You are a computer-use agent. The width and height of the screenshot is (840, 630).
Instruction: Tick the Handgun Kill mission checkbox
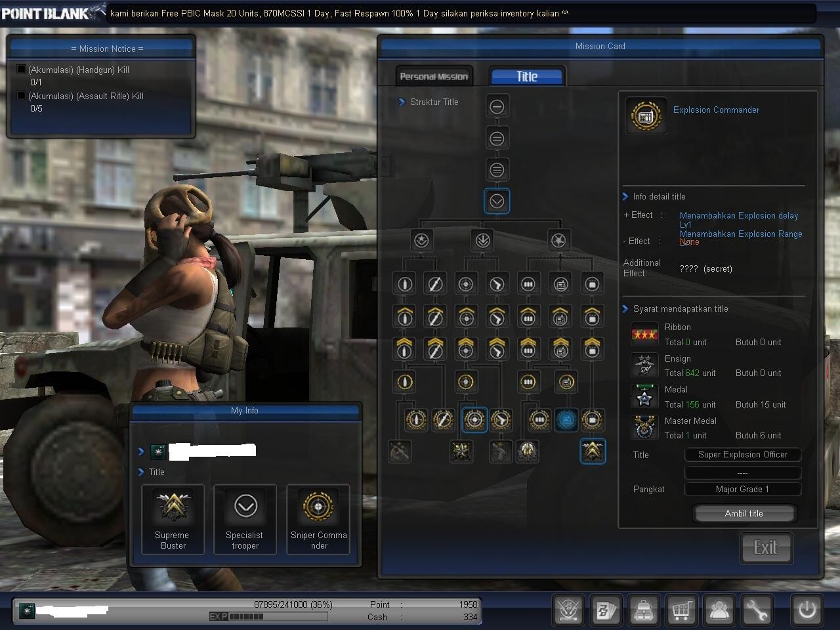pos(21,70)
